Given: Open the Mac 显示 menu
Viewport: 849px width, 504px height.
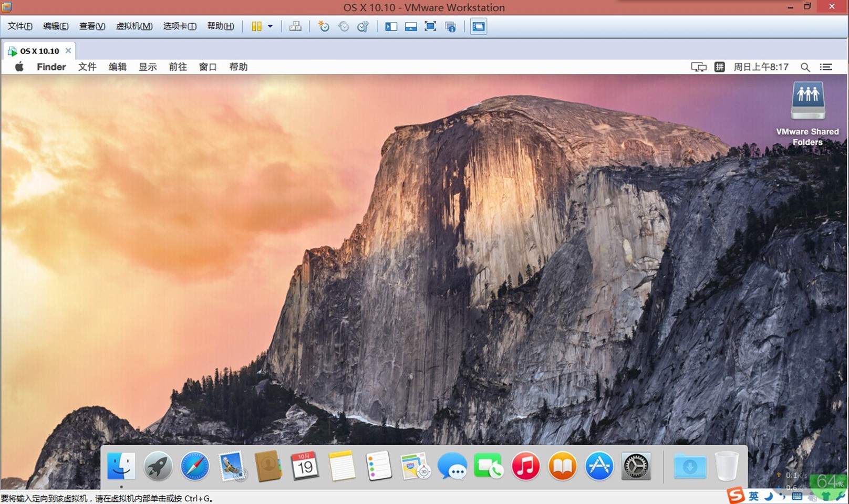Looking at the screenshot, I should [x=148, y=67].
